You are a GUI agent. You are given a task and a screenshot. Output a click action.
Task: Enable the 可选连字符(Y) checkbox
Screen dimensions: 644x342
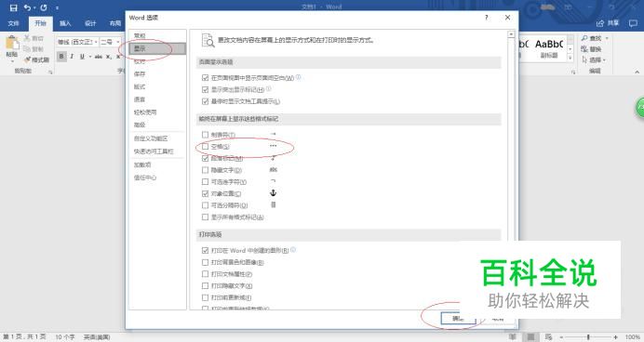coord(205,181)
